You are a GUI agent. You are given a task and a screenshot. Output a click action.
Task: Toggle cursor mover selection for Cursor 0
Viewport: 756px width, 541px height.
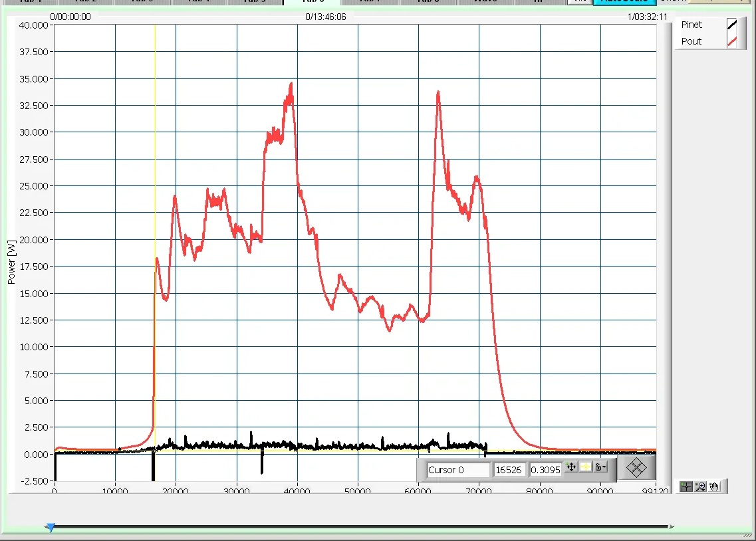[x=571, y=467]
